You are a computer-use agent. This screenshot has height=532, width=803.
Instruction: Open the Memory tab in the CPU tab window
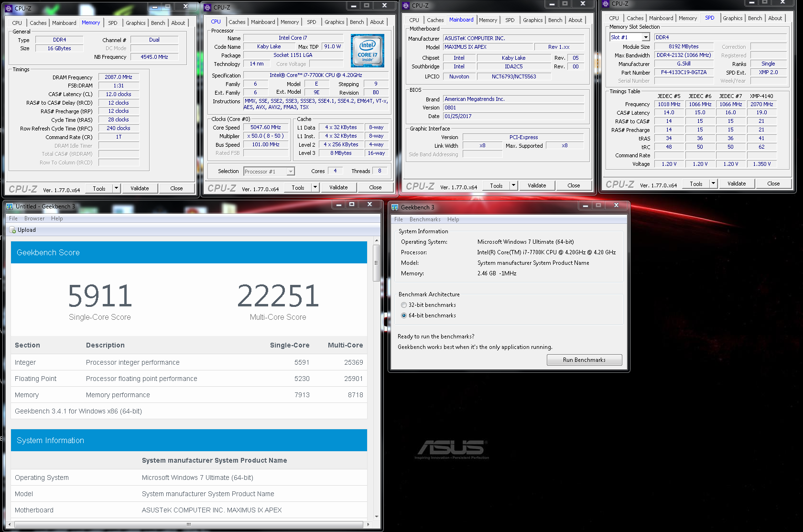(x=290, y=22)
